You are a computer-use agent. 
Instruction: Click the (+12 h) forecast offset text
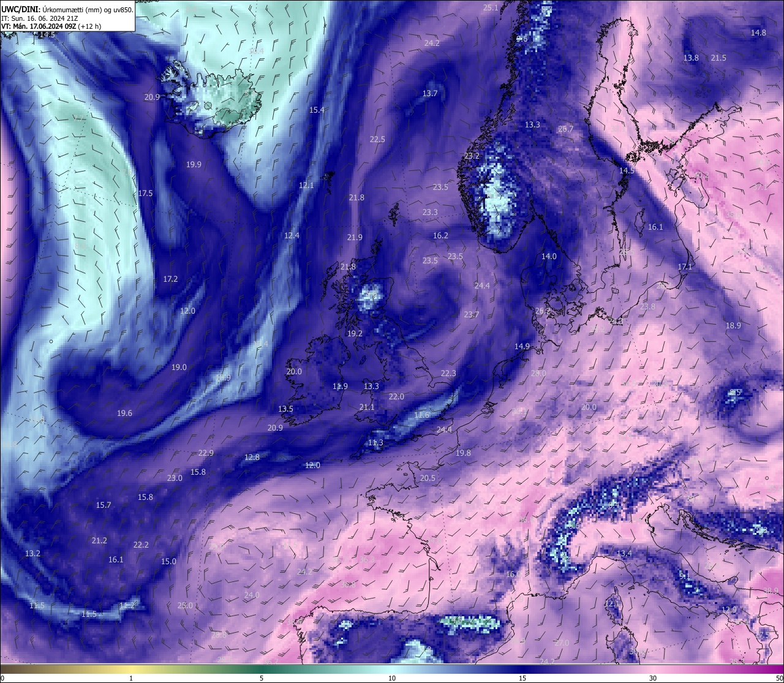coord(89,26)
